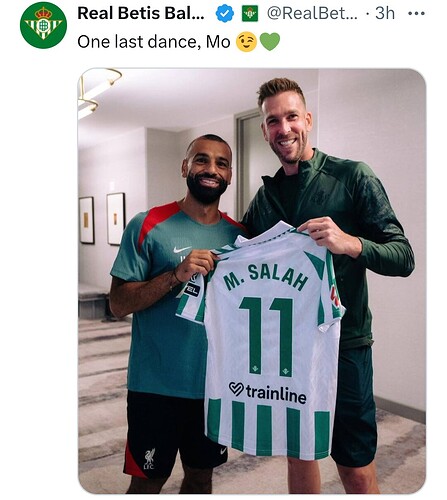Open the Real Betis profile avatar
447x500 pixels.
pyautogui.click(x=43, y=25)
